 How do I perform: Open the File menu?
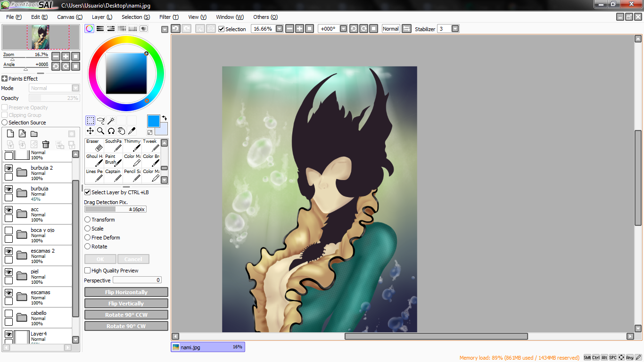[x=14, y=17]
